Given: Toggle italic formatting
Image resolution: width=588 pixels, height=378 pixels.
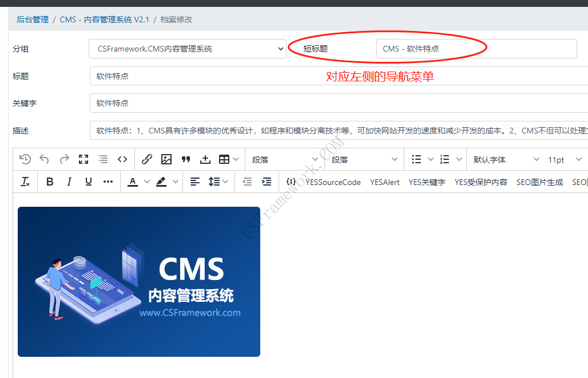Looking at the screenshot, I should pos(69,182).
